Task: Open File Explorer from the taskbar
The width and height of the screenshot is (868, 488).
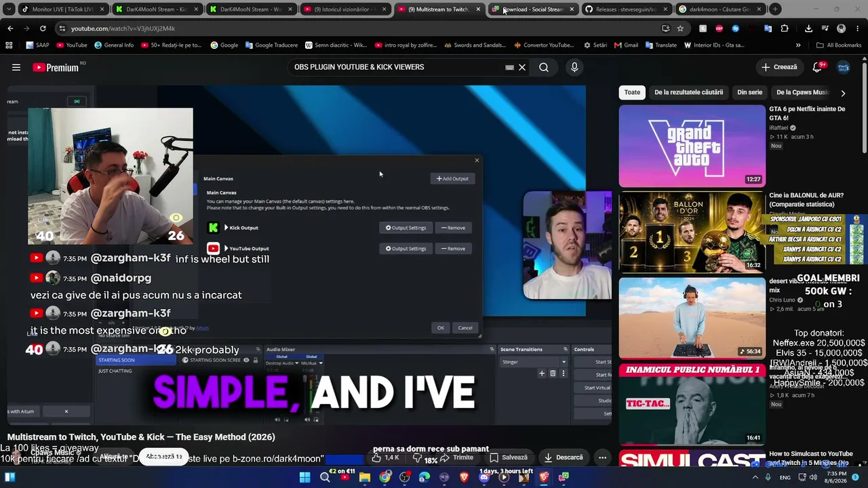Action: (x=365, y=477)
